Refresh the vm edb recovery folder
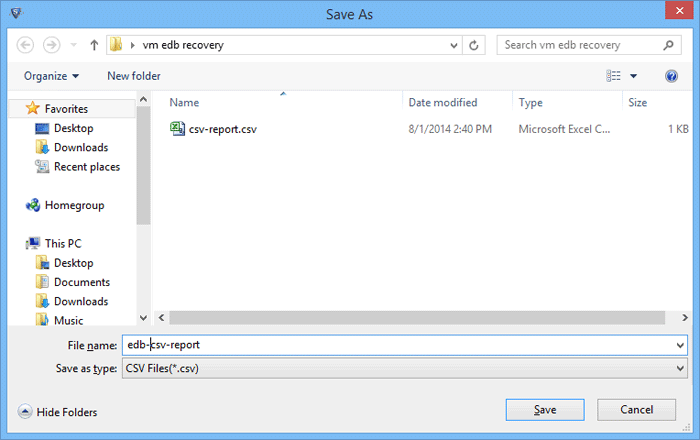 [x=474, y=45]
